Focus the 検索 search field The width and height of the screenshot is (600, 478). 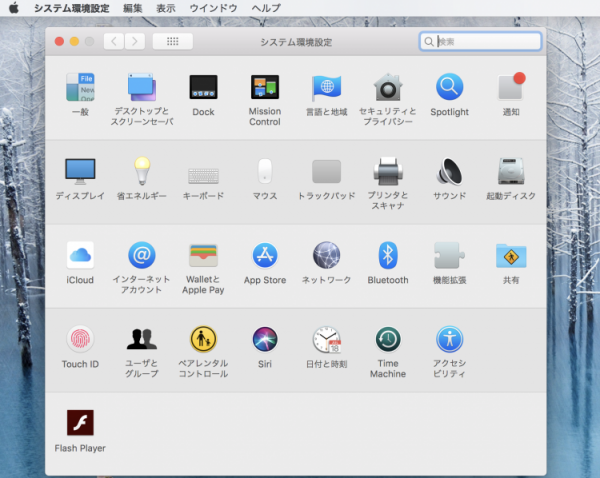point(481,41)
